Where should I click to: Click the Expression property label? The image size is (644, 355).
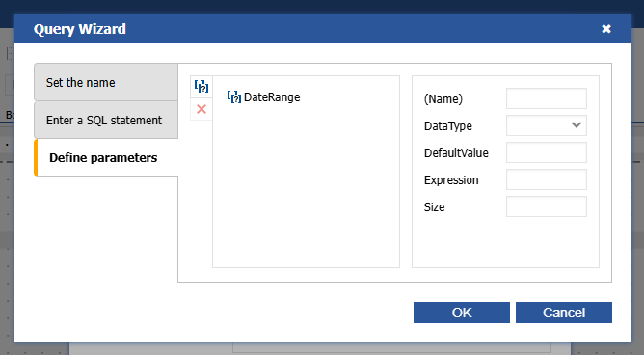tap(451, 180)
